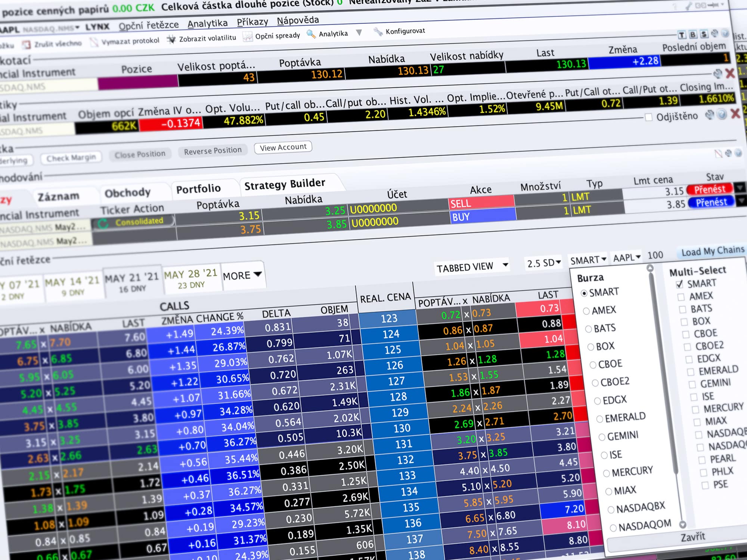Check CBOE2 in the Multi-Select list
The image size is (747, 560).
pos(687,347)
